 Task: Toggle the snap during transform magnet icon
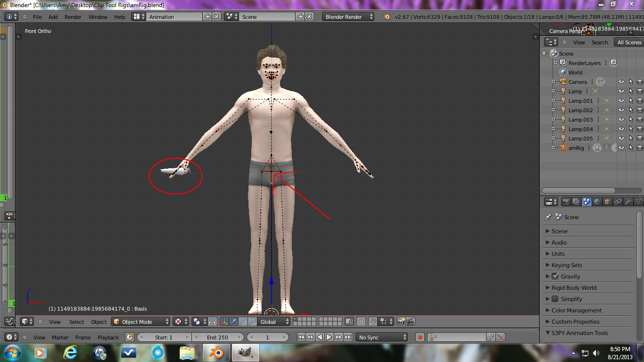point(372,321)
